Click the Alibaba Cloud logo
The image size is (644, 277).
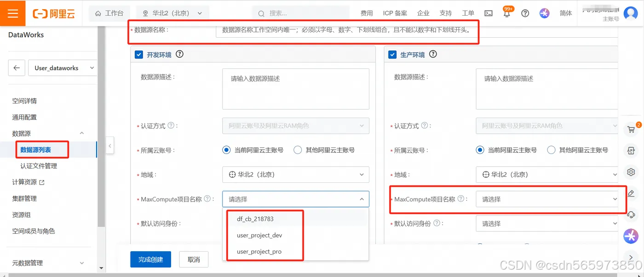[54, 14]
